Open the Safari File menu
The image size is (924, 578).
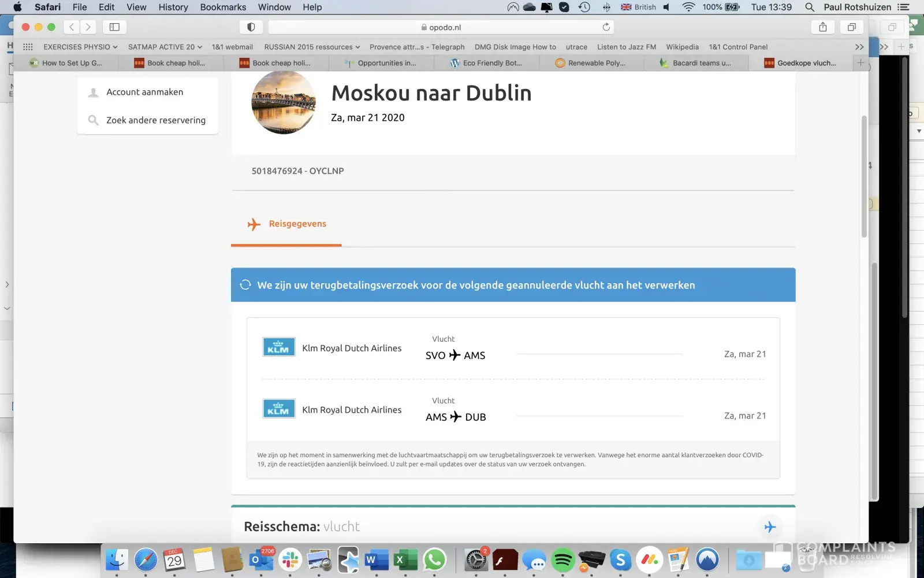click(x=80, y=7)
